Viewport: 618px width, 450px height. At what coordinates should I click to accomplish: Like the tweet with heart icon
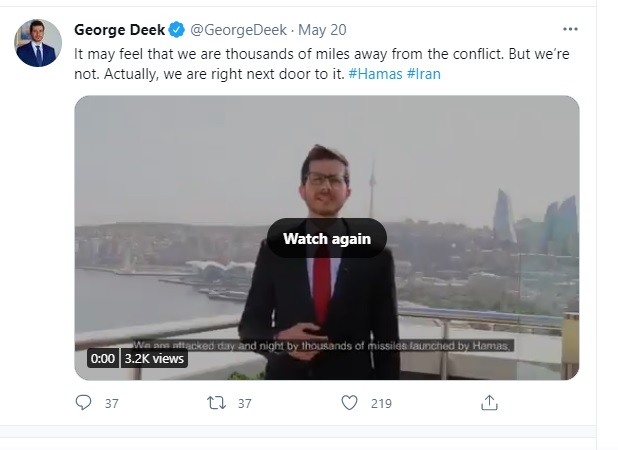[x=349, y=403]
